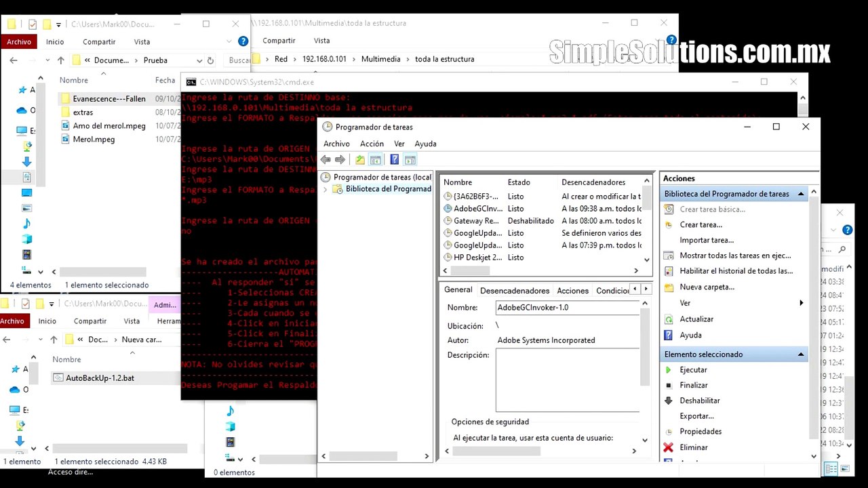Select the AutoBackUp-1.2.bat file
This screenshot has height=488, width=868.
pyautogui.click(x=100, y=378)
